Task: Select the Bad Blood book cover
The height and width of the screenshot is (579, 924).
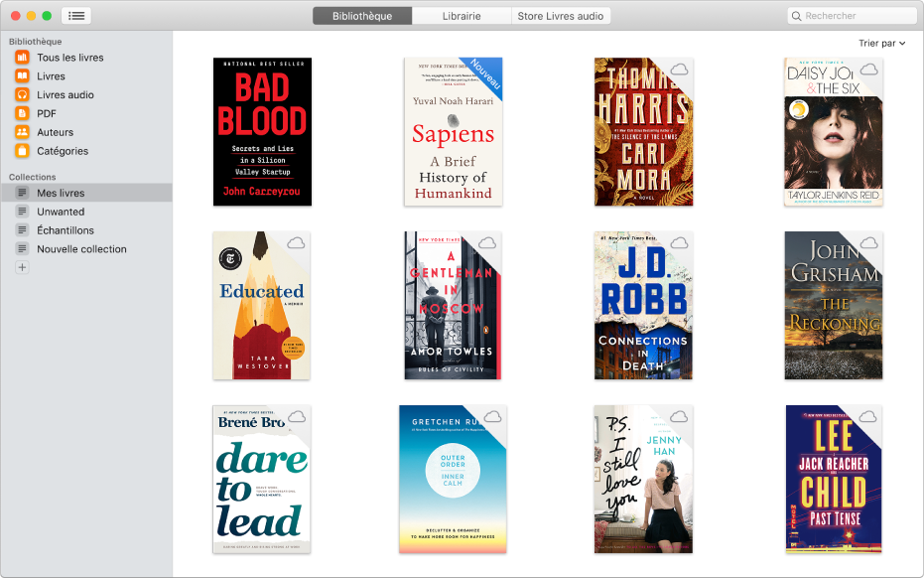Action: 262,131
